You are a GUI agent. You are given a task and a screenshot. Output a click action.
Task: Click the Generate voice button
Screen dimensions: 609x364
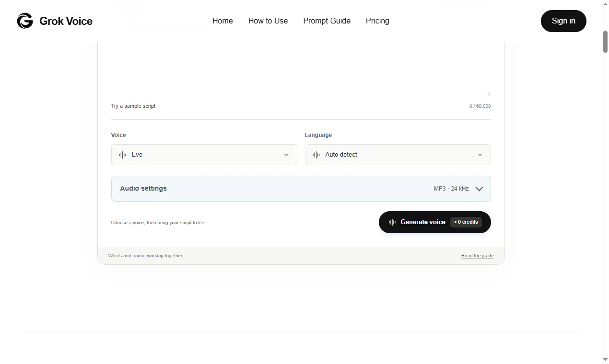[435, 222]
